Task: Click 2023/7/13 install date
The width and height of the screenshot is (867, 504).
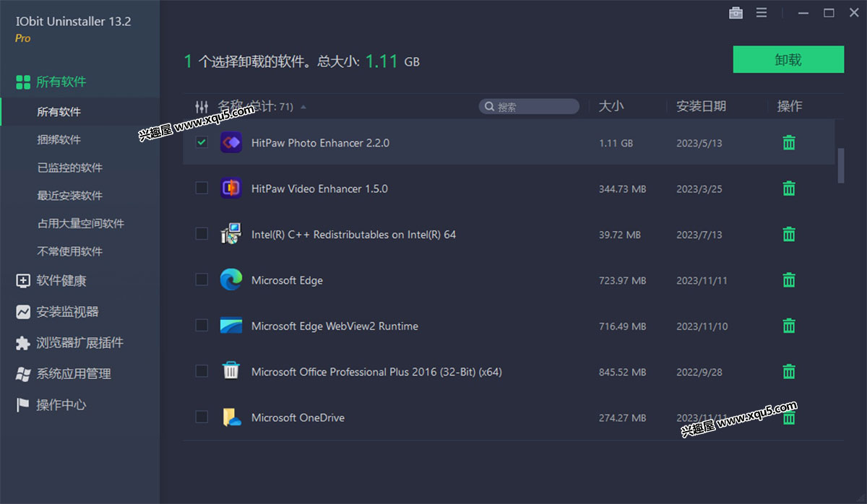Action: (x=699, y=235)
